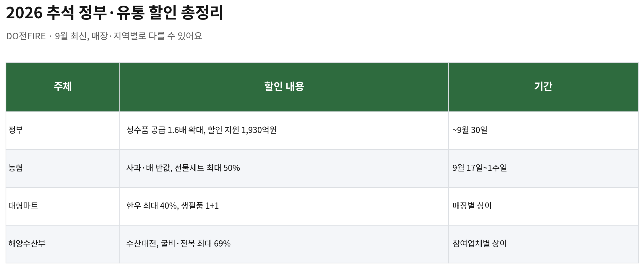
Task: Click the 참여업체별 상이 period cell
Action: click(543, 244)
